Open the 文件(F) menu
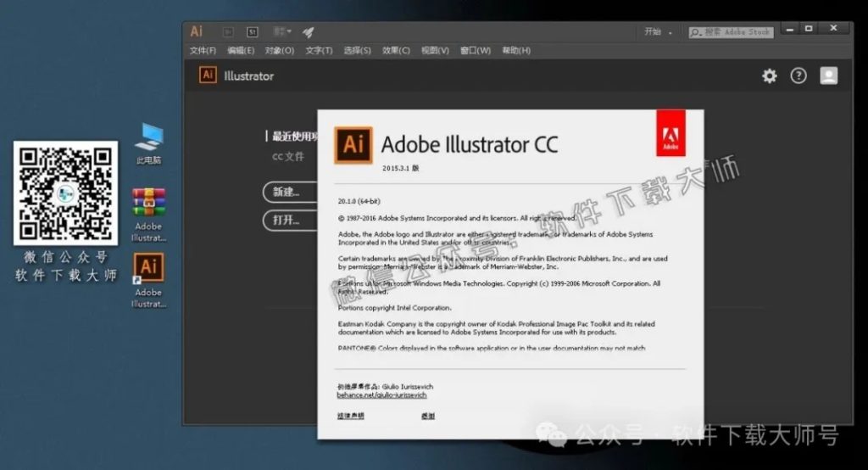Viewport: 868px width, 470px height. pyautogui.click(x=203, y=50)
